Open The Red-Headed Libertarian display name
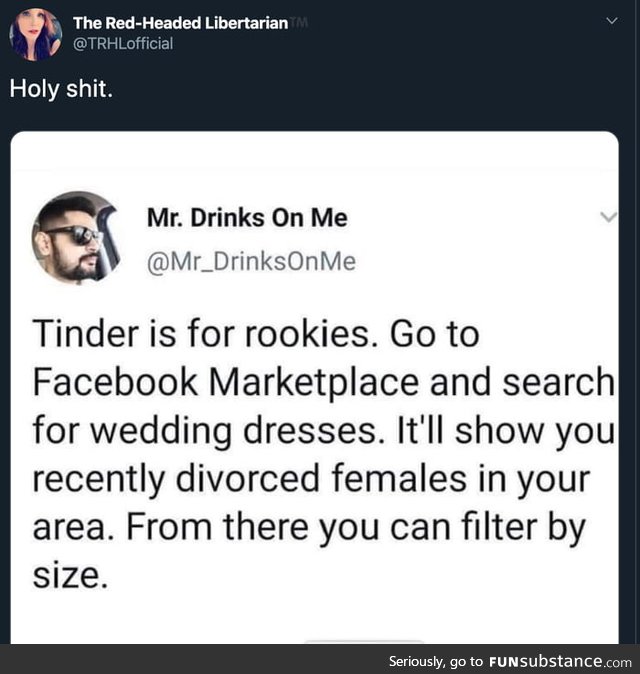This screenshot has width=640, height=674. click(180, 22)
